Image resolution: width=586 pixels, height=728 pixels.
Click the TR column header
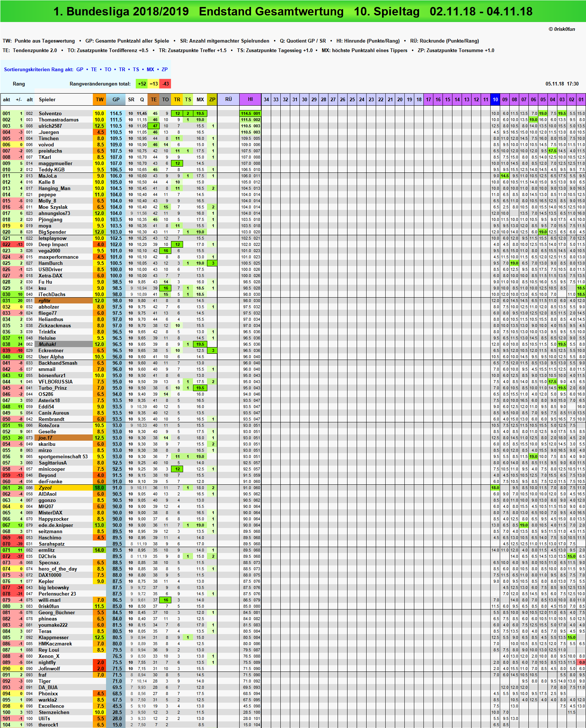[177, 99]
